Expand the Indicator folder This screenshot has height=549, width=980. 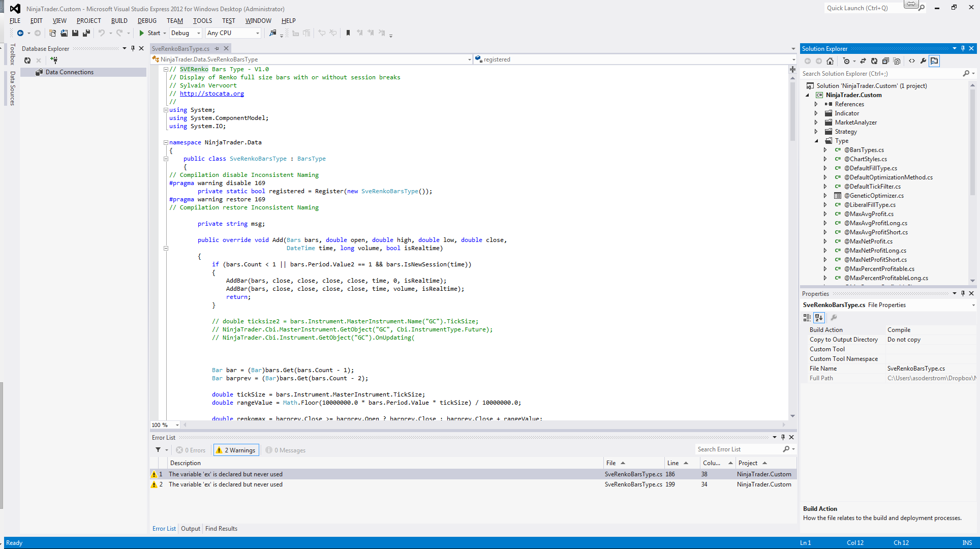coord(816,113)
